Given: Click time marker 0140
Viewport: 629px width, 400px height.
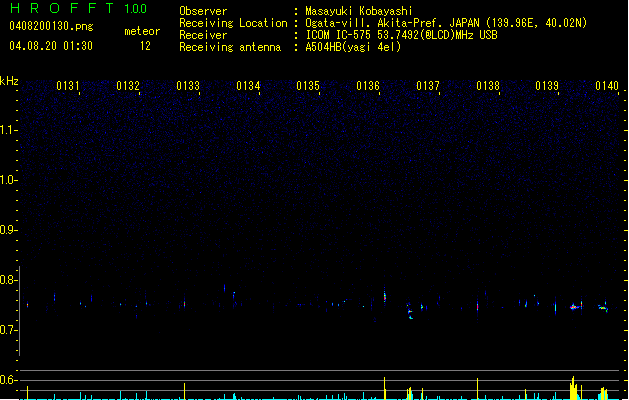Looking at the screenshot, I should pyautogui.click(x=607, y=86).
